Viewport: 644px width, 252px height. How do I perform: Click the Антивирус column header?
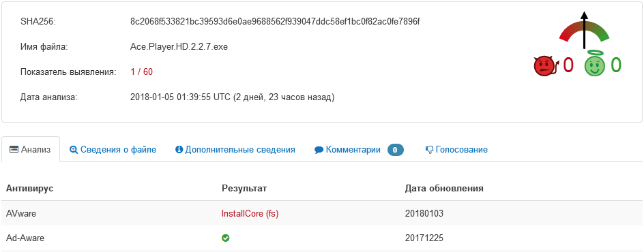[x=29, y=189]
